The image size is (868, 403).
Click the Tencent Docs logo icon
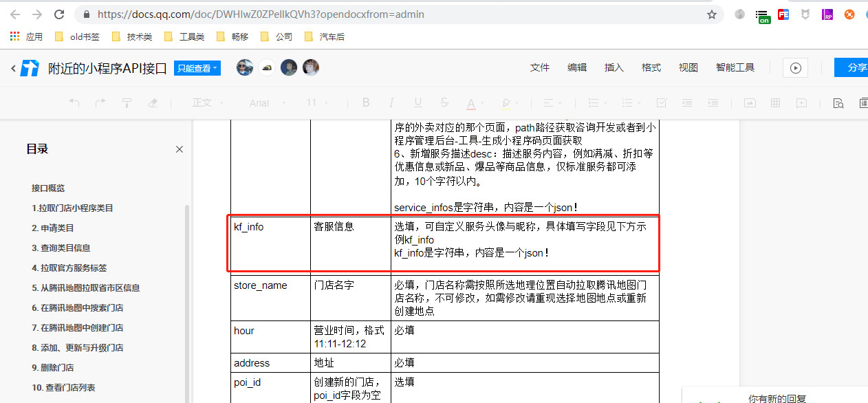pyautogui.click(x=30, y=68)
